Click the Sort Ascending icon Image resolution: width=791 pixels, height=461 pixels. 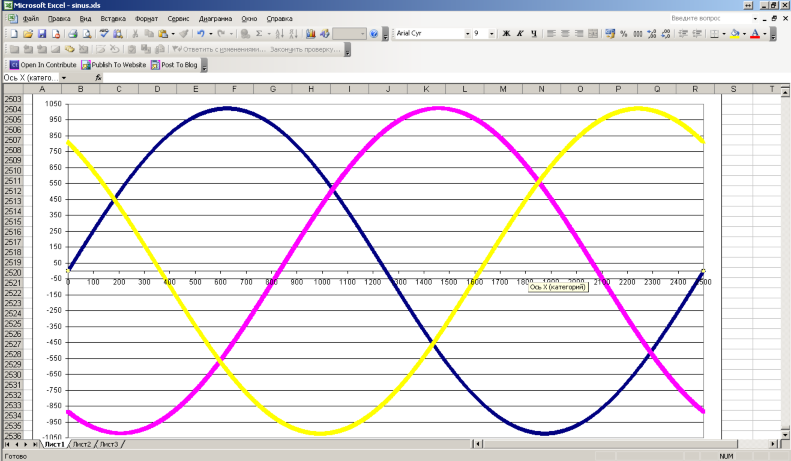click(x=279, y=34)
